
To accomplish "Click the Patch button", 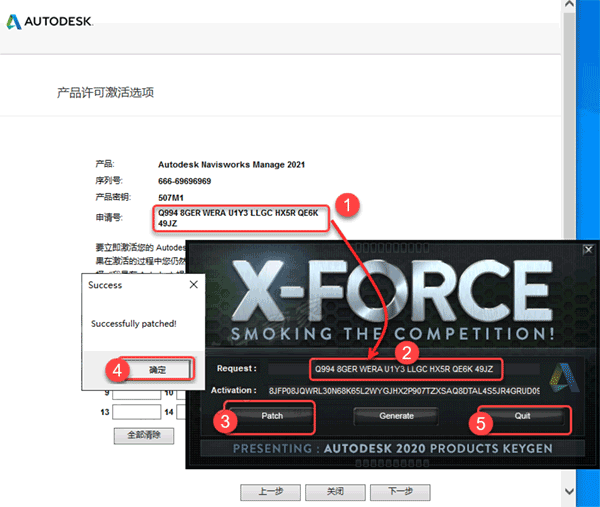I will 272,416.
